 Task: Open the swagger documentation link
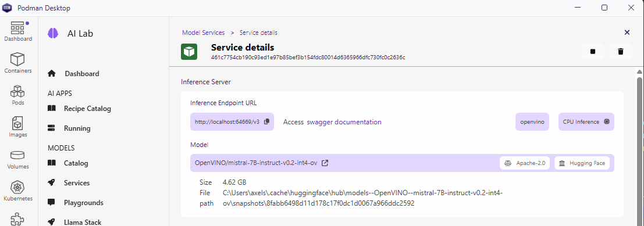click(344, 122)
